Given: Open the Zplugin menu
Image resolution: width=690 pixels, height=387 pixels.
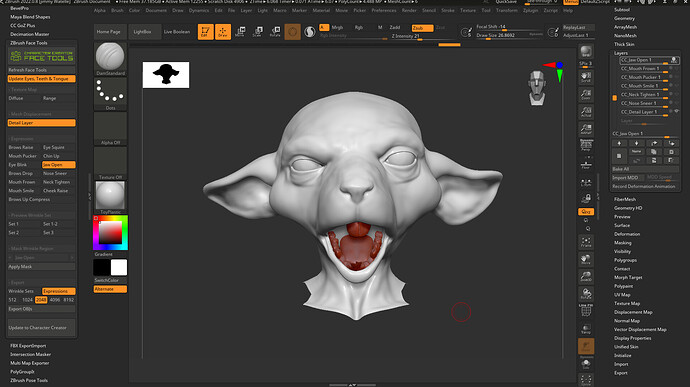Looking at the screenshot, I should pyautogui.click(x=530, y=10).
